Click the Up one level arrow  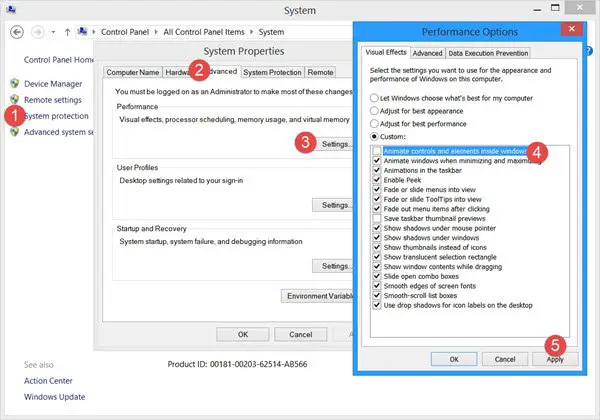(67, 32)
